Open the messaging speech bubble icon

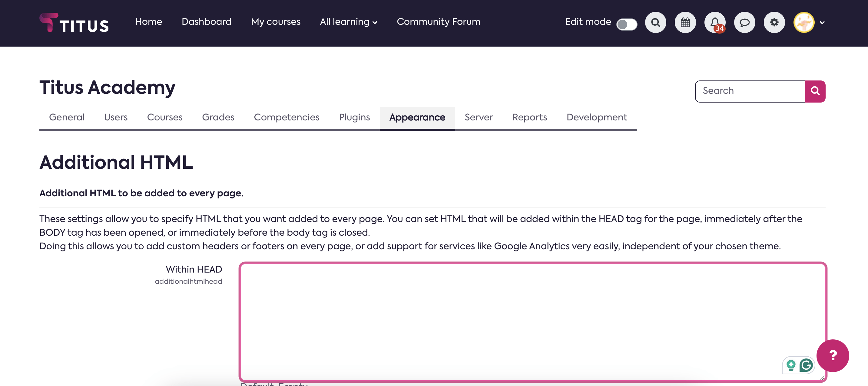pos(744,23)
